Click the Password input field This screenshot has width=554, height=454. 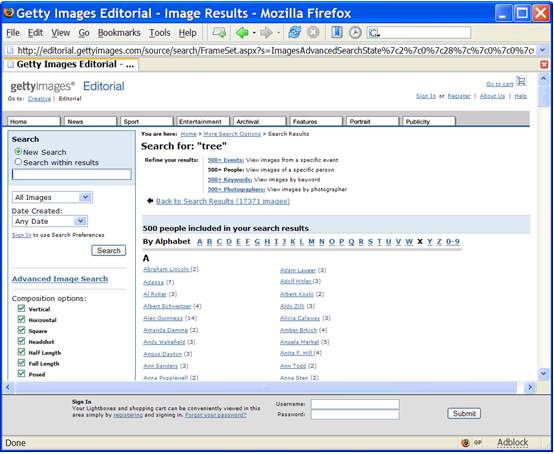(x=355, y=414)
